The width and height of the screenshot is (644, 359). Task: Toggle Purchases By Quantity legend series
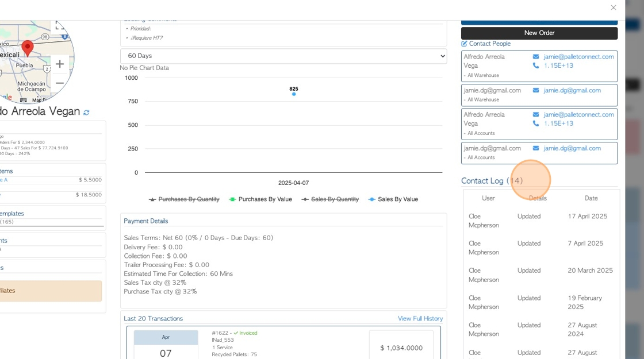pos(184,199)
